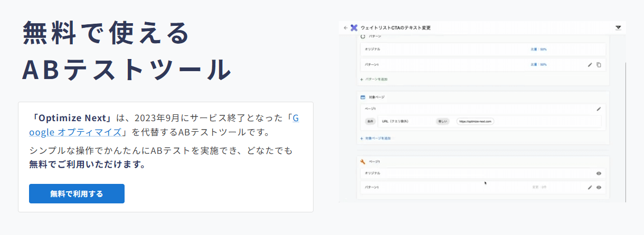Click the copy icon in the first パターン1 row
The width and height of the screenshot is (644, 235).
pos(599,65)
